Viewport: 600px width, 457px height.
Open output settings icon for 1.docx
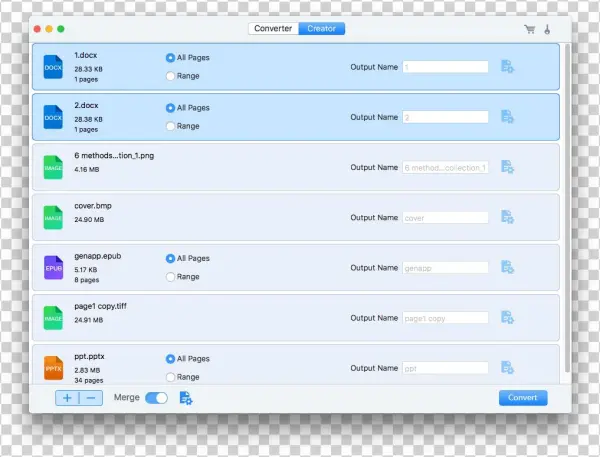click(507, 67)
